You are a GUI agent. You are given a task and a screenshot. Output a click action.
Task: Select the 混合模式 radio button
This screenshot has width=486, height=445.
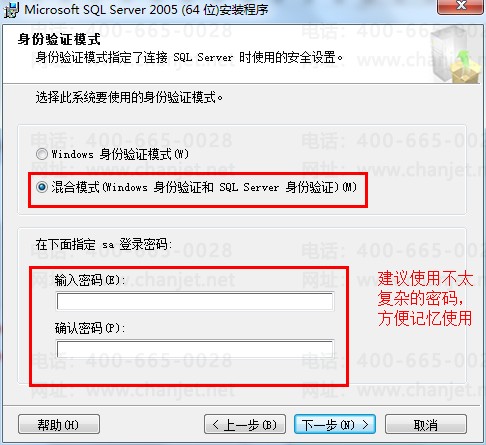click(x=42, y=187)
